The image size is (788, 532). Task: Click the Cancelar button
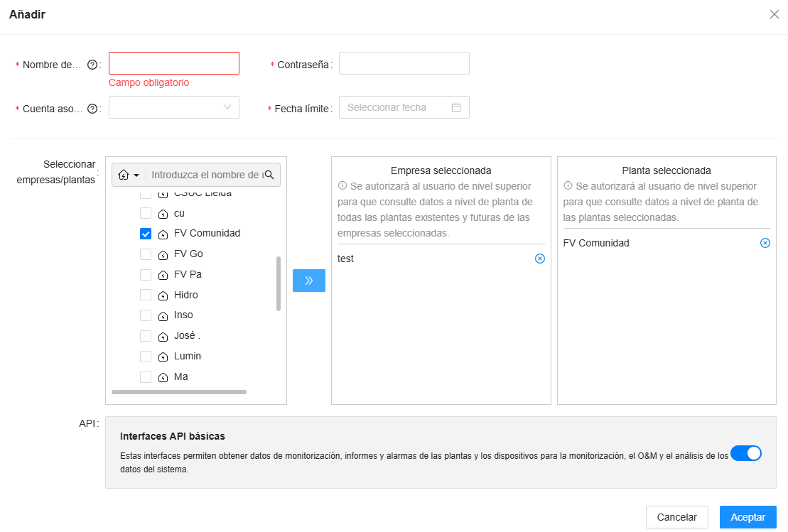(x=677, y=517)
